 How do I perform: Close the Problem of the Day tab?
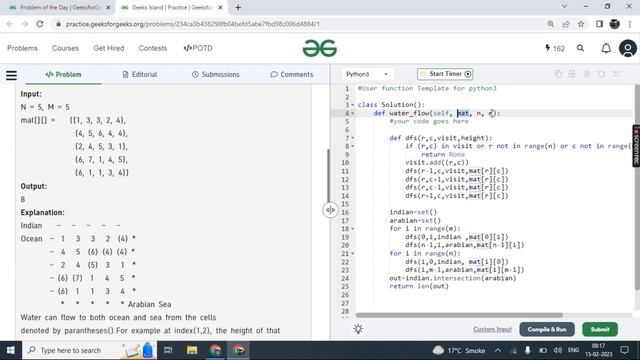pyautogui.click(x=108, y=7)
